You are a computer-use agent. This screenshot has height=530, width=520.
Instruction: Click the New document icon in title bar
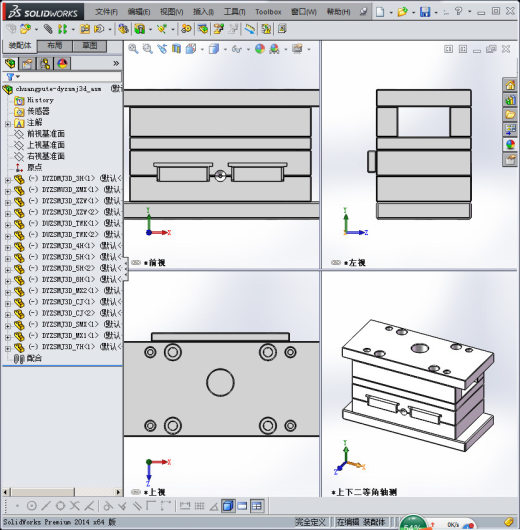[380, 12]
